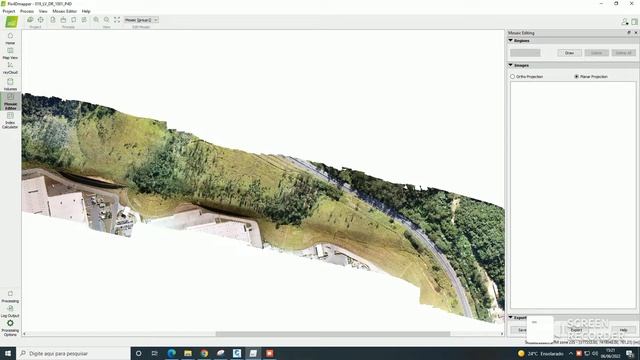The height and width of the screenshot is (360, 640).
Task: Select Ortho Projection radio button
Action: [x=512, y=77]
